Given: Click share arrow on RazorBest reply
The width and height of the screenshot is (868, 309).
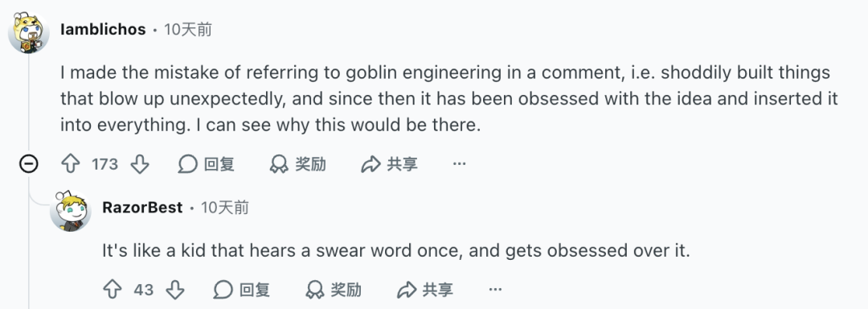Looking at the screenshot, I should pos(407,289).
